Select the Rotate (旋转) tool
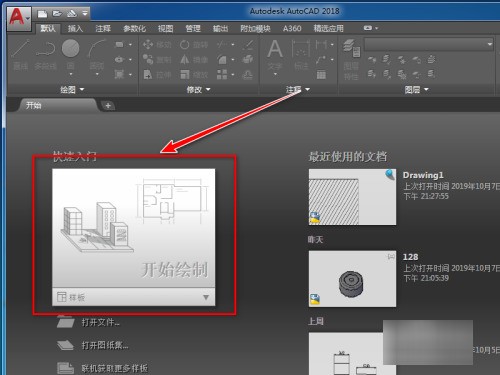The image size is (500, 375). pyautogui.click(x=194, y=44)
